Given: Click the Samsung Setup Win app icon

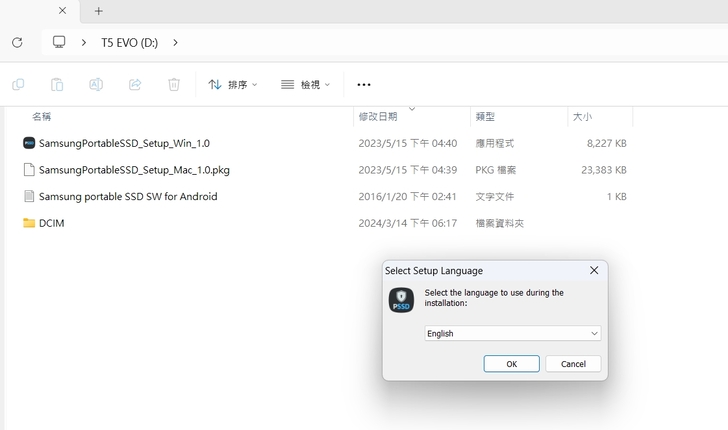Looking at the screenshot, I should (x=29, y=143).
